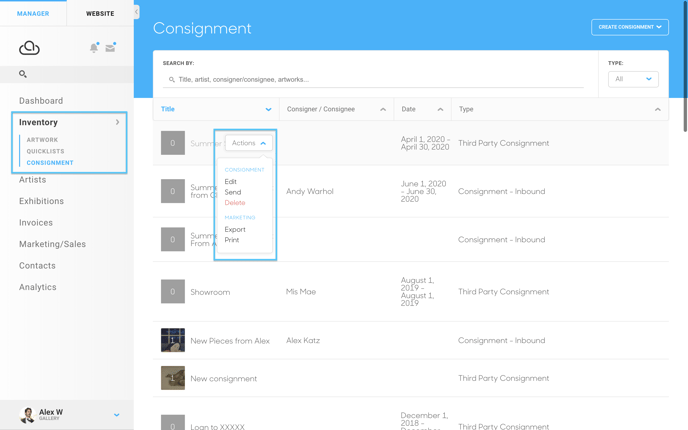Open the New Pieces from Alex thumbnail

pyautogui.click(x=173, y=340)
